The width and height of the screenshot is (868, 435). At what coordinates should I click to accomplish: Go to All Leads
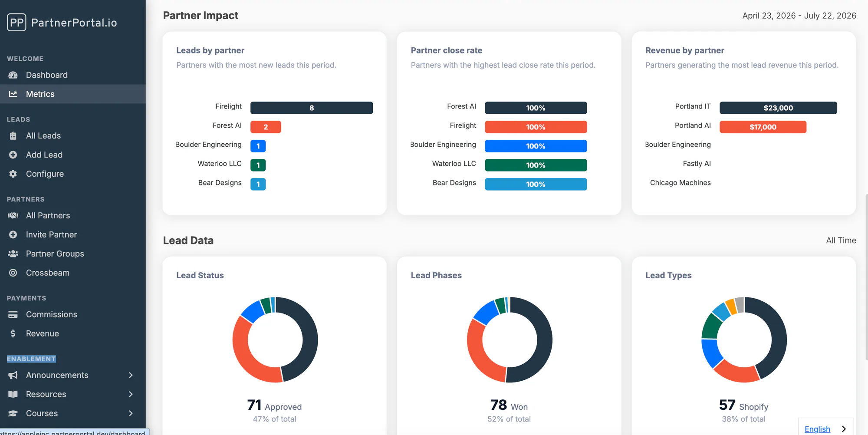coord(73,136)
